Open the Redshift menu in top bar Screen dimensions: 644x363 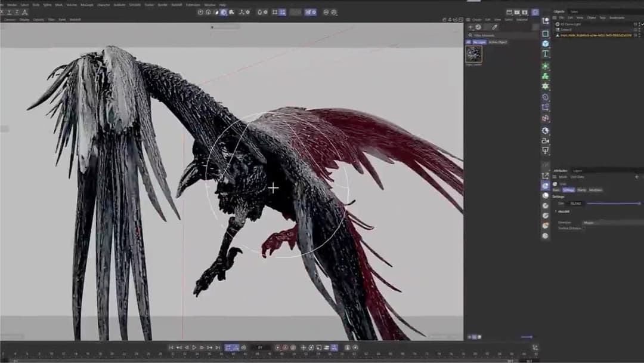pyautogui.click(x=177, y=5)
